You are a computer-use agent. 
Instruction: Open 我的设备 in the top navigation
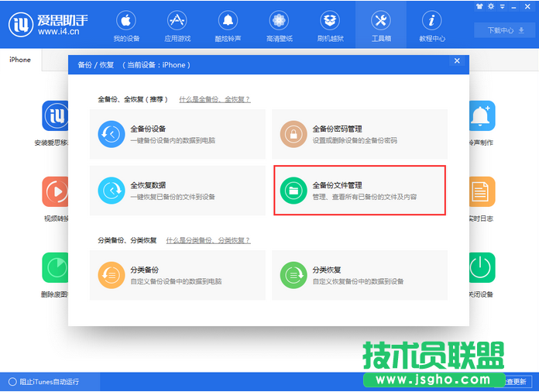pos(126,26)
